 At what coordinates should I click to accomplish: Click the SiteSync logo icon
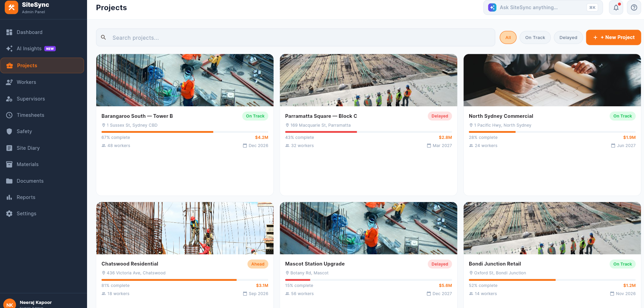click(12, 7)
